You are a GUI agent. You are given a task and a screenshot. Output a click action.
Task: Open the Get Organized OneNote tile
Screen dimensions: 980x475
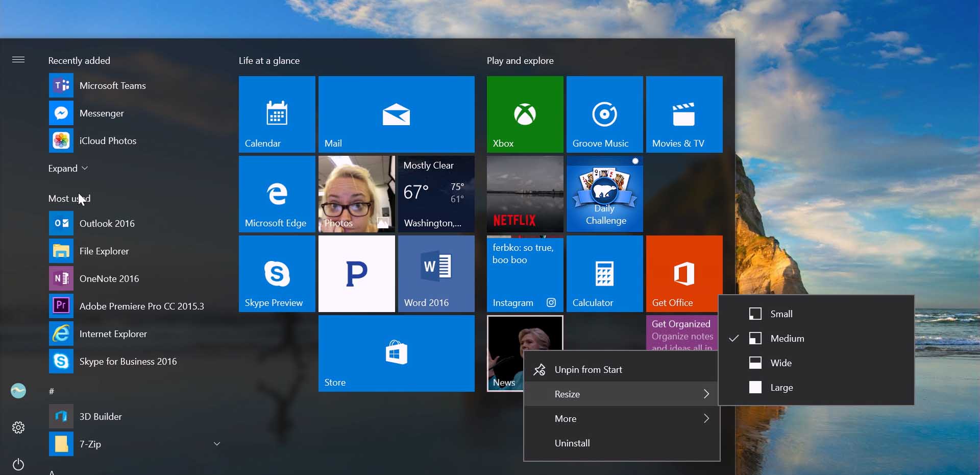click(x=682, y=333)
